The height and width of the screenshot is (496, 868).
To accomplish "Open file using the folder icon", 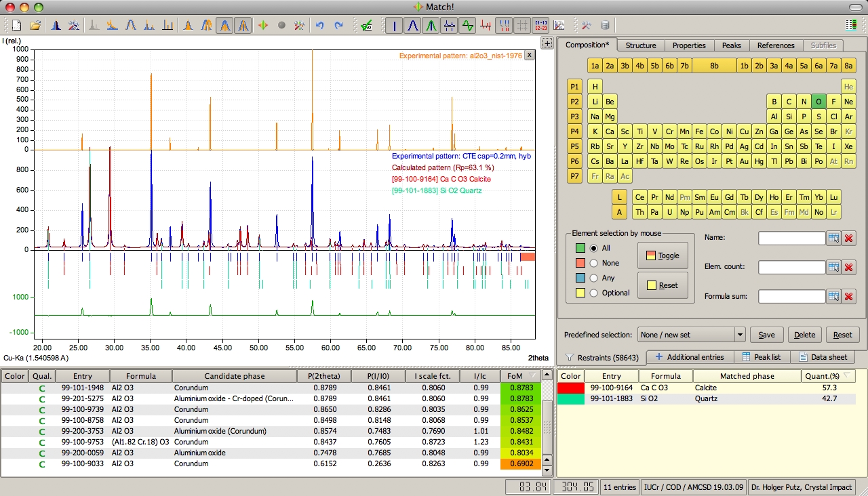I will pos(35,26).
